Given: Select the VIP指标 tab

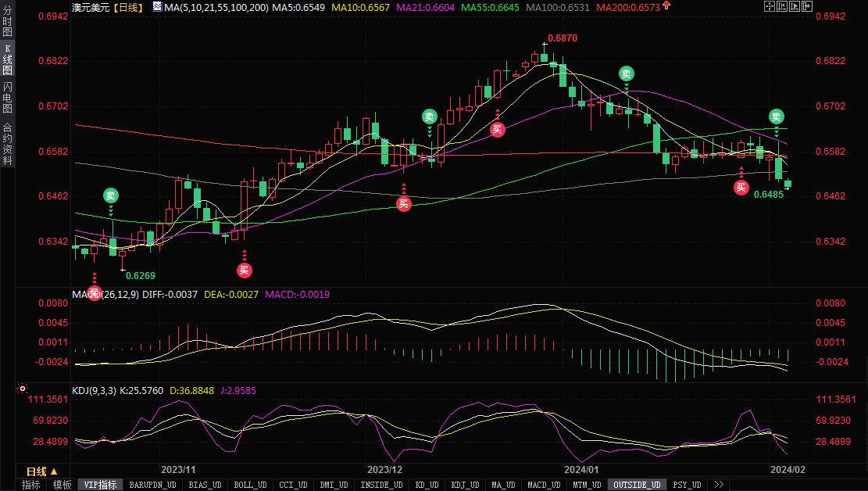Looking at the screenshot, I should pyautogui.click(x=100, y=485).
